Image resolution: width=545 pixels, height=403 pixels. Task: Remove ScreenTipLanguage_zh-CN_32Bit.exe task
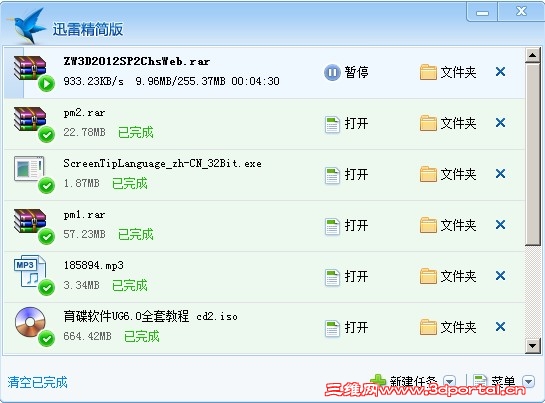[500, 174]
